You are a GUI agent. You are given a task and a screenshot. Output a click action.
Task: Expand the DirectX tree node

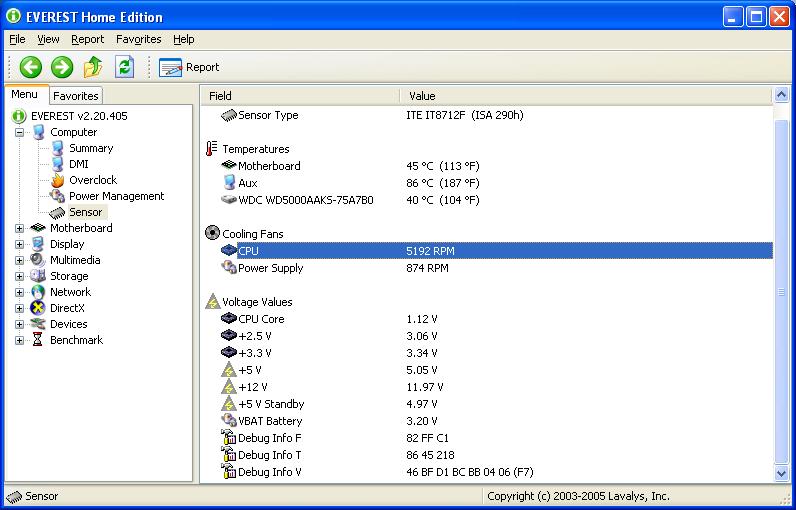tap(19, 309)
